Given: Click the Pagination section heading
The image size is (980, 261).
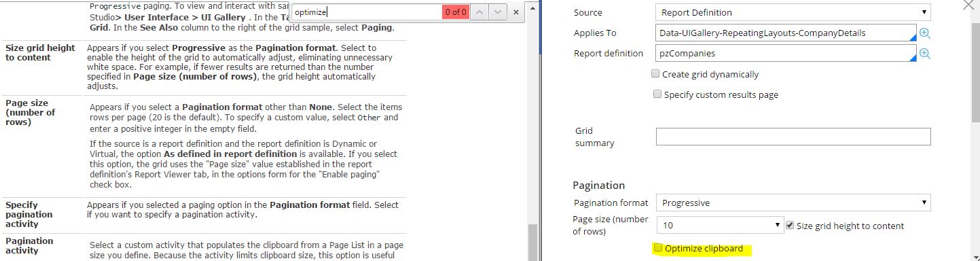Looking at the screenshot, I should point(599,186).
